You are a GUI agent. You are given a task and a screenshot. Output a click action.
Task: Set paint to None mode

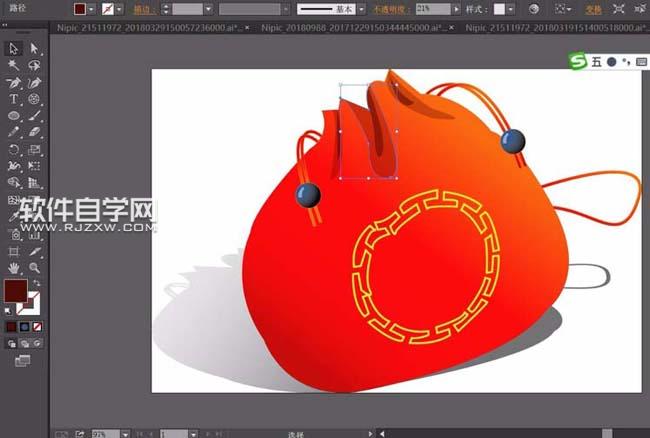(37, 326)
